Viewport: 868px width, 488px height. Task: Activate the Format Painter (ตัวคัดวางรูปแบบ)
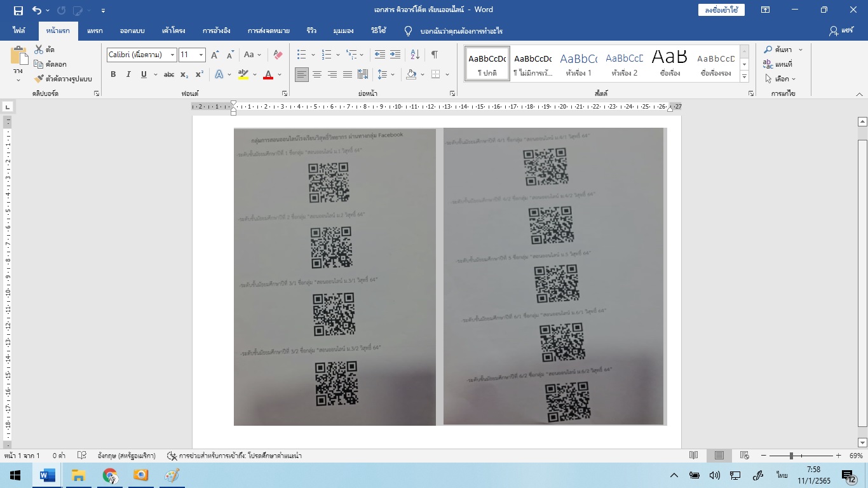tap(63, 79)
